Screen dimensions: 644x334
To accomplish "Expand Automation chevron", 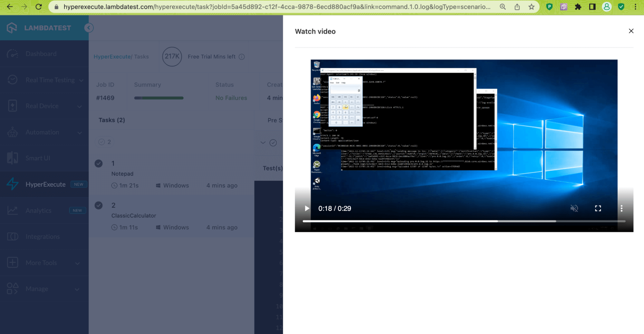I will (x=80, y=132).
